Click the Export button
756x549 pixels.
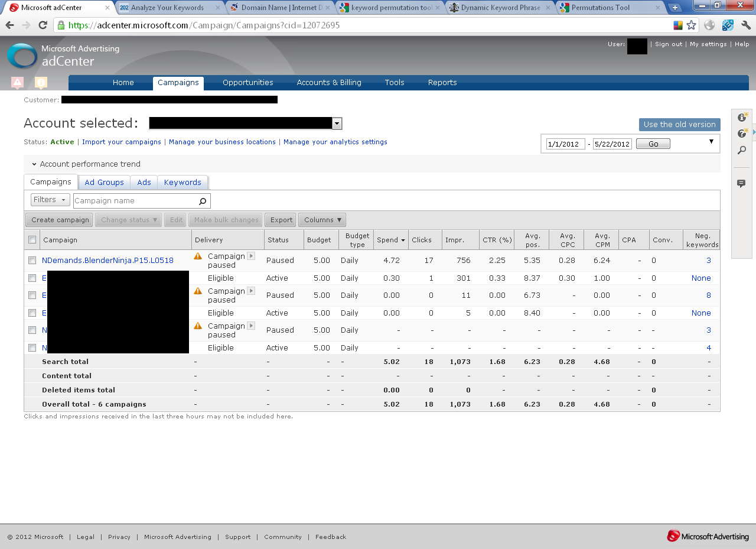tap(281, 220)
